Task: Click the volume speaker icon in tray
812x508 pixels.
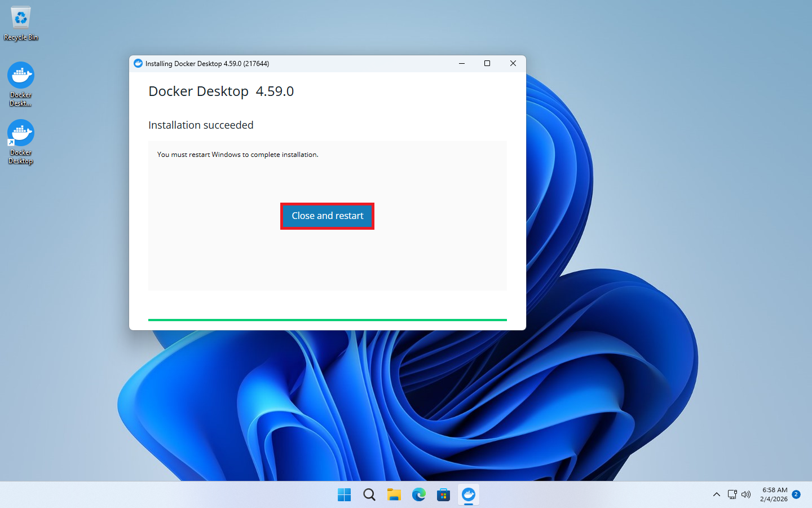Action: (x=746, y=495)
